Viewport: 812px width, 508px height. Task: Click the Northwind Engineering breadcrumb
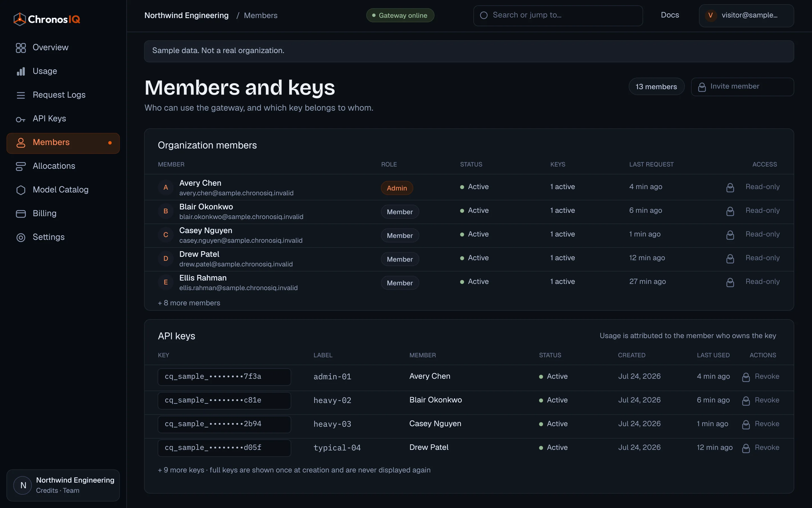click(186, 16)
